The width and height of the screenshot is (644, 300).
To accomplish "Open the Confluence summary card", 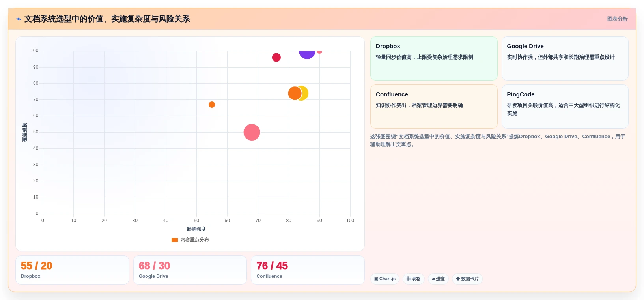I will (x=434, y=107).
